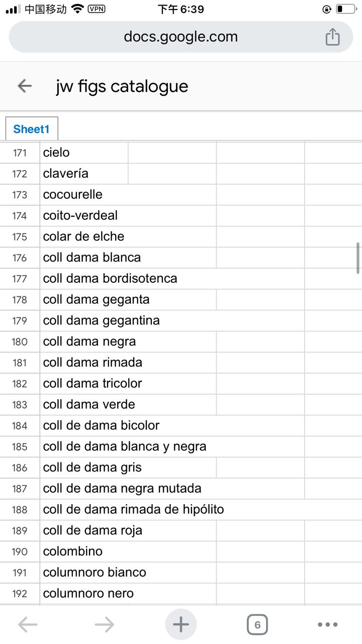The image size is (362, 644).
Task: Select the jw figs catalogue title
Action: (122, 86)
